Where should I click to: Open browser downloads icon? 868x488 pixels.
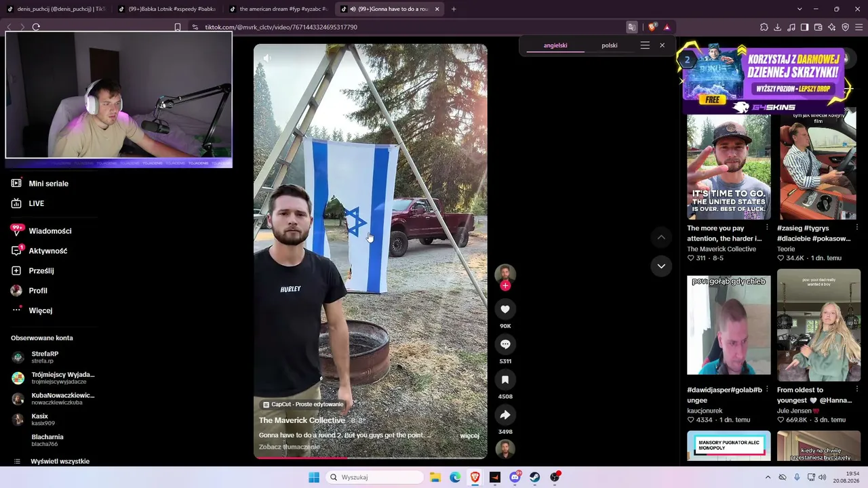click(778, 27)
